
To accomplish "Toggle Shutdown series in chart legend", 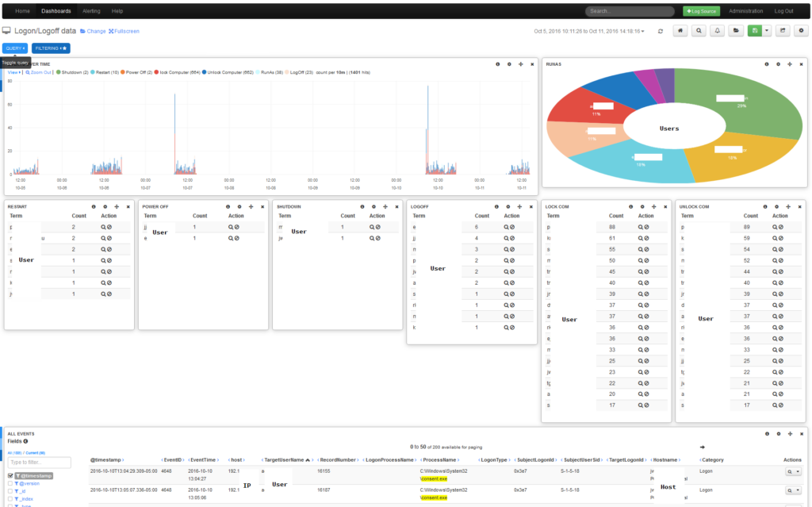I will pos(72,72).
